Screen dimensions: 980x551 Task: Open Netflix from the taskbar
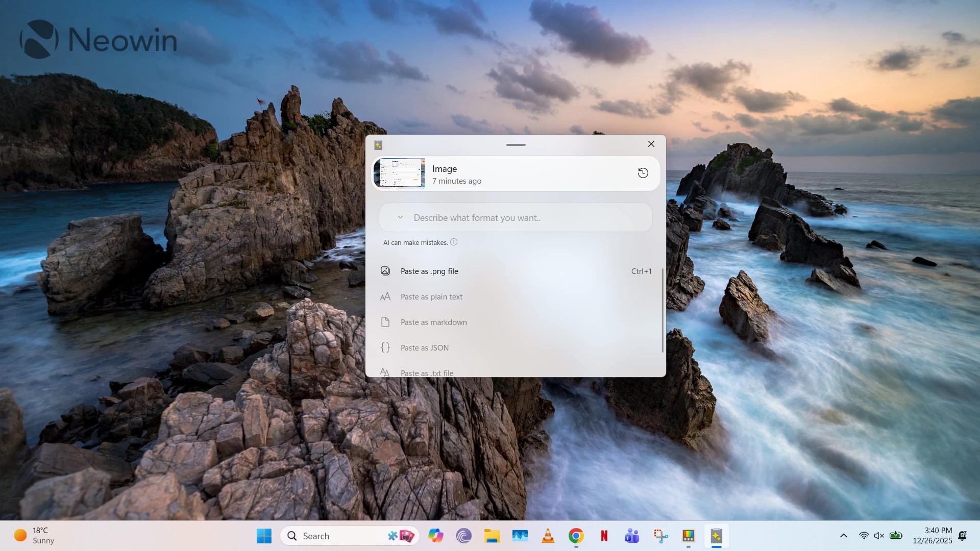pyautogui.click(x=604, y=536)
